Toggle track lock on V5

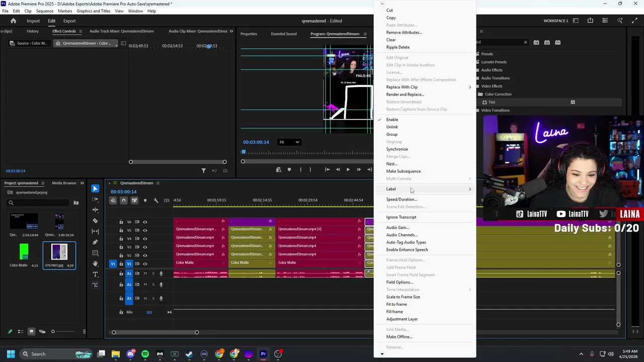tap(121, 230)
